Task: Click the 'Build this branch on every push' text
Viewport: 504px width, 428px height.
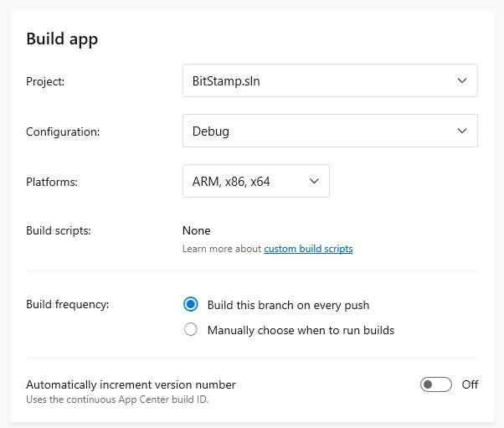Action: (288, 305)
